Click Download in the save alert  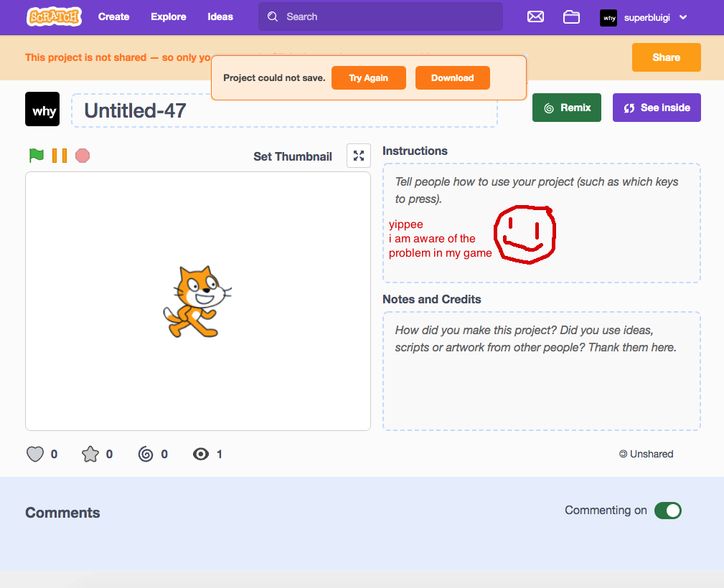pyautogui.click(x=453, y=78)
